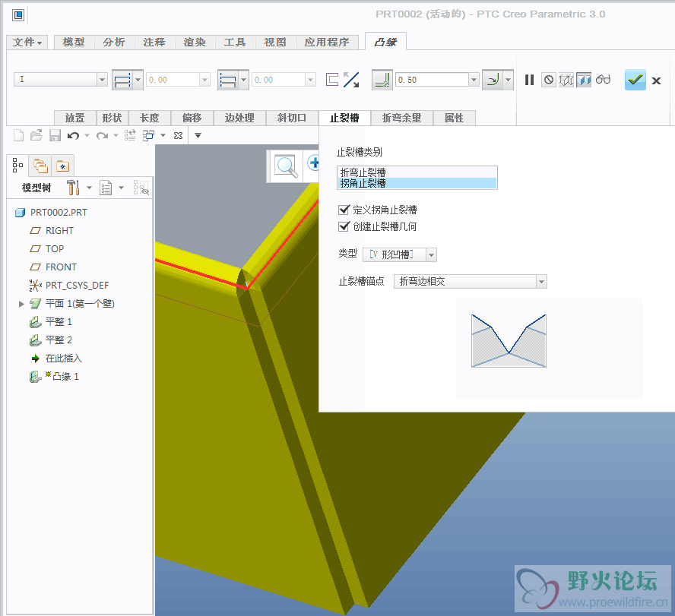Toggle attached preview mode icon
675x616 pixels.
point(584,80)
